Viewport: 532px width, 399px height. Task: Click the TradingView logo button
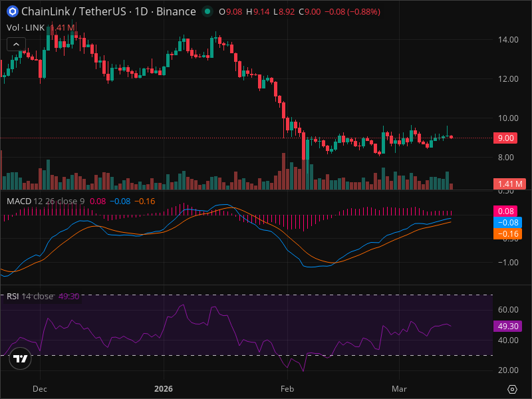click(21, 358)
